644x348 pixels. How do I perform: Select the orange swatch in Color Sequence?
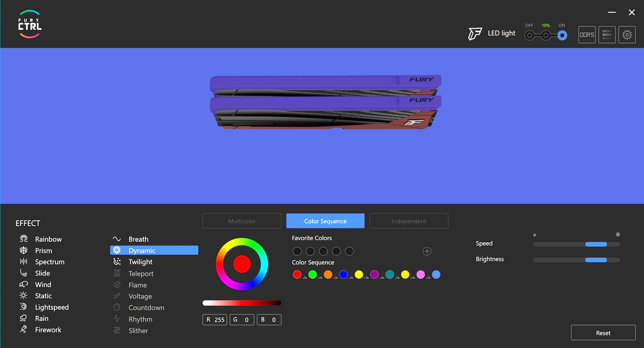tap(328, 274)
